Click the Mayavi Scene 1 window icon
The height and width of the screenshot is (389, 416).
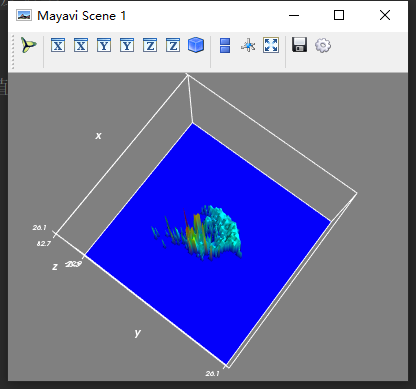coord(24,15)
